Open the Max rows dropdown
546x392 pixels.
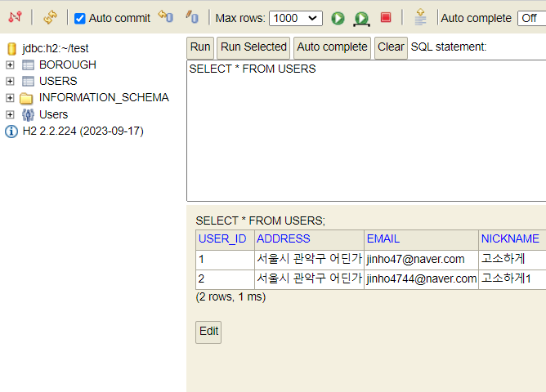[x=296, y=18]
